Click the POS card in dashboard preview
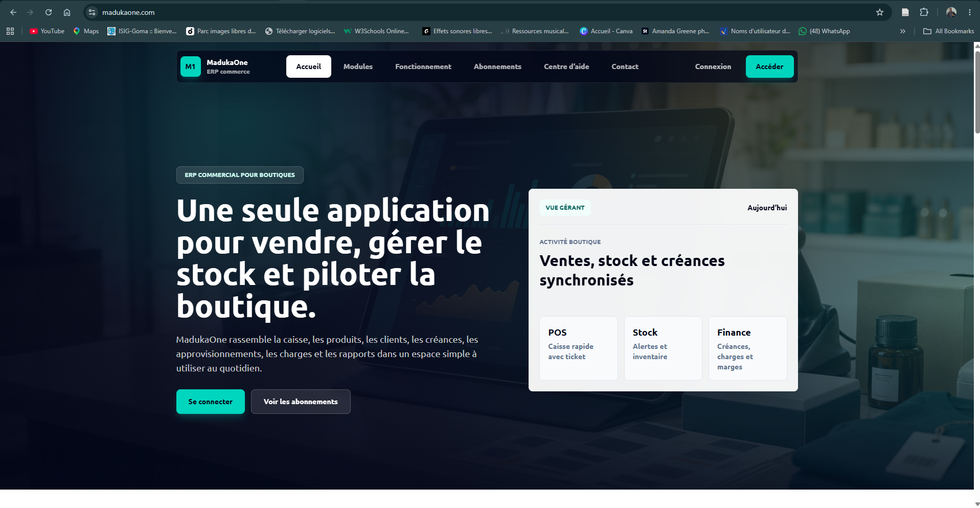This screenshot has width=980, height=508. [x=579, y=348]
